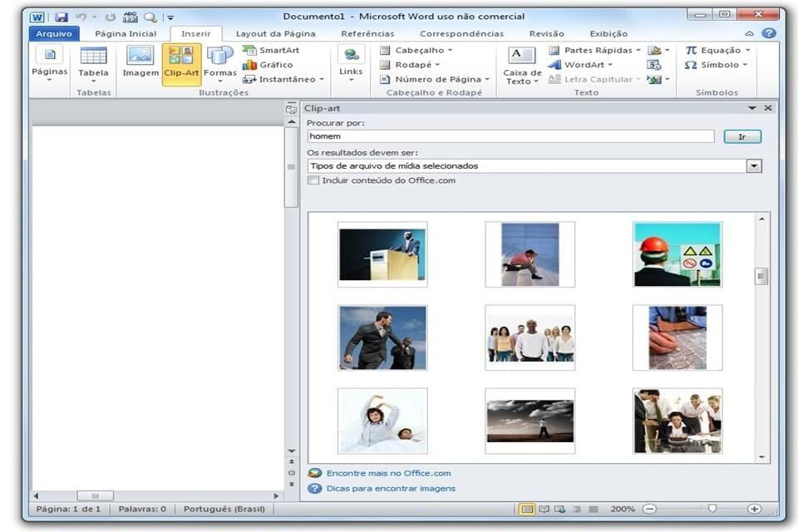
Task: Switch to Full Screen Reading view
Action: coord(544,509)
